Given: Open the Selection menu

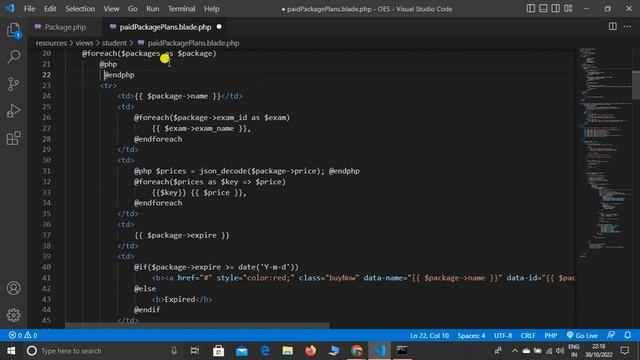Looking at the screenshot, I should [80, 9].
